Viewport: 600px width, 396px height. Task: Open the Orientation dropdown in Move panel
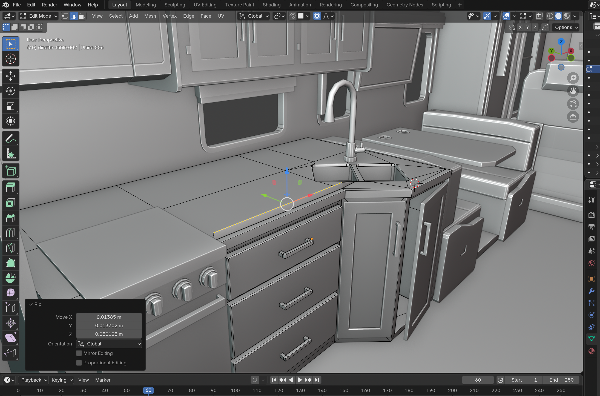[x=109, y=344]
